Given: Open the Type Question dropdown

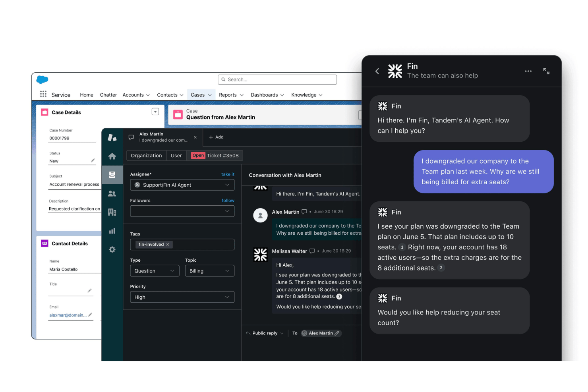Looking at the screenshot, I should pyautogui.click(x=155, y=271).
